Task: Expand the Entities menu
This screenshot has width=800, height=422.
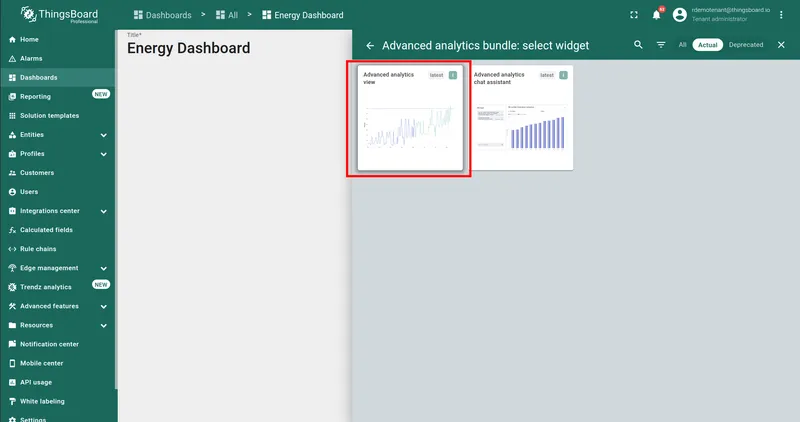Action: pyautogui.click(x=104, y=135)
